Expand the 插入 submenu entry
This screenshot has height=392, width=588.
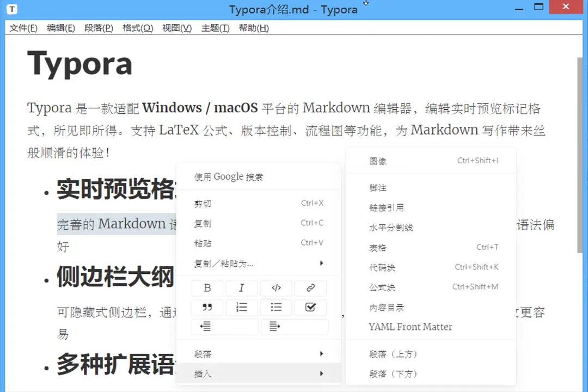[259, 373]
